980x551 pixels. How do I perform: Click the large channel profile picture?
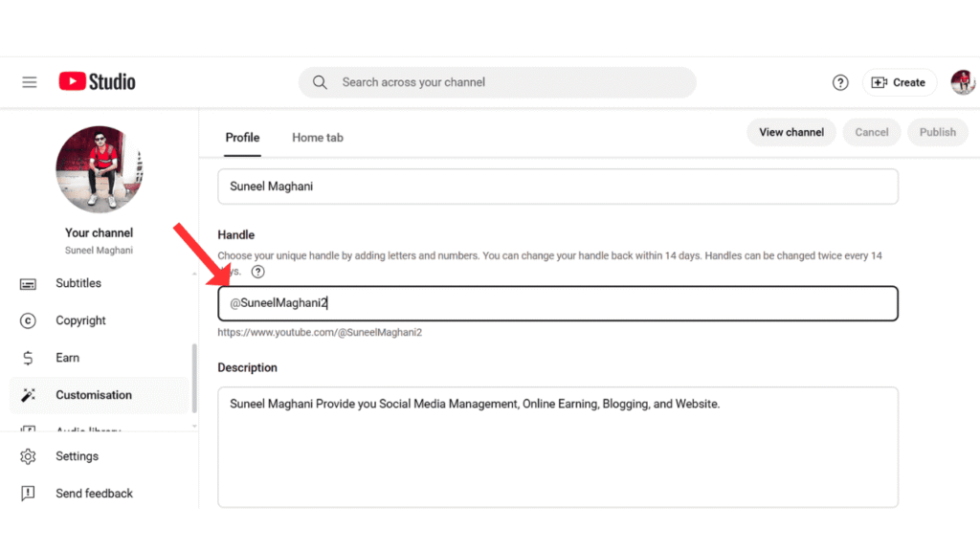tap(99, 167)
